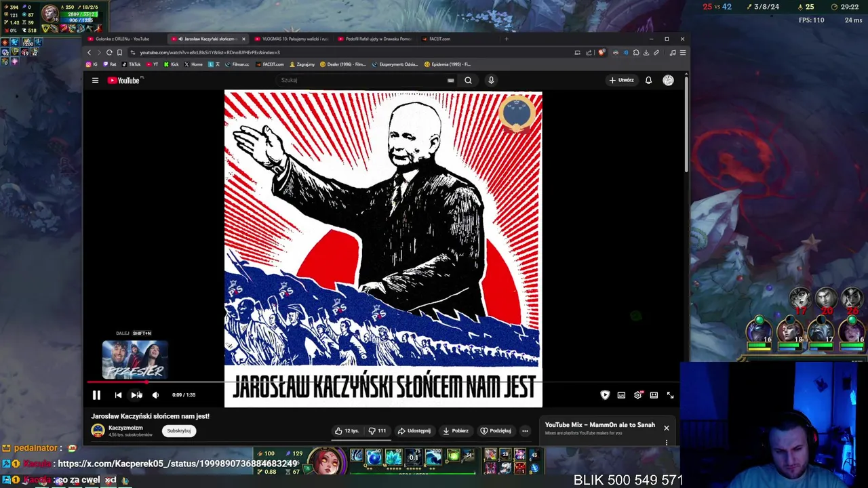Seek along the red video progress bar
Viewport: 868px width, 488px height.
tap(383, 382)
